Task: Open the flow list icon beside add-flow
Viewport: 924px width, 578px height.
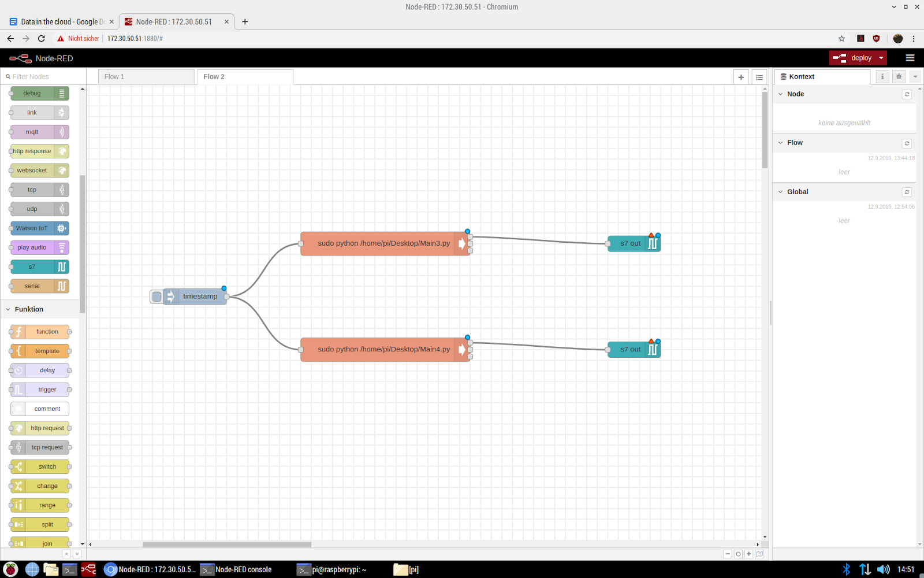Action: point(759,76)
